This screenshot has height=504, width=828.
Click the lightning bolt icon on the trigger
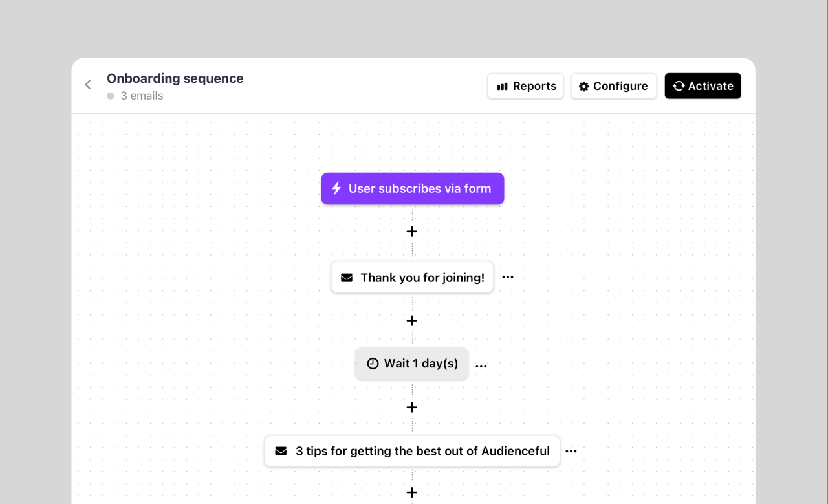[336, 188]
